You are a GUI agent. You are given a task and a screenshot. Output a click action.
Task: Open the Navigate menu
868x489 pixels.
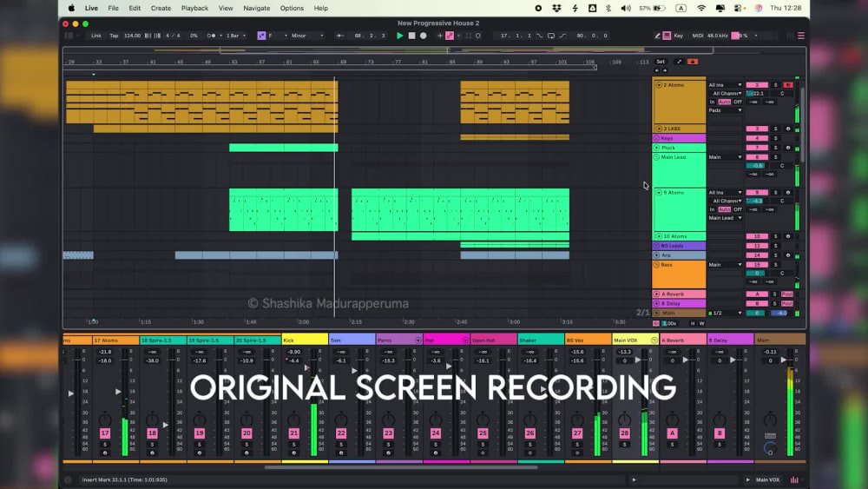pyautogui.click(x=257, y=9)
